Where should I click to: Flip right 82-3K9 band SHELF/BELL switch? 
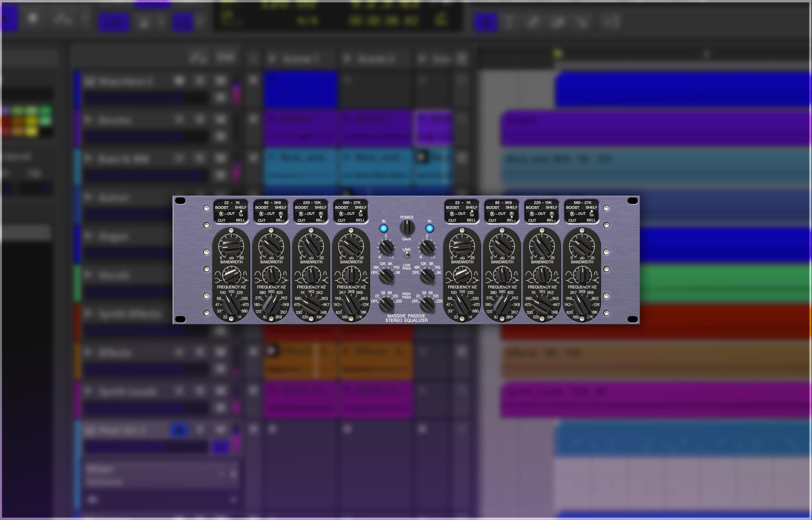click(512, 214)
